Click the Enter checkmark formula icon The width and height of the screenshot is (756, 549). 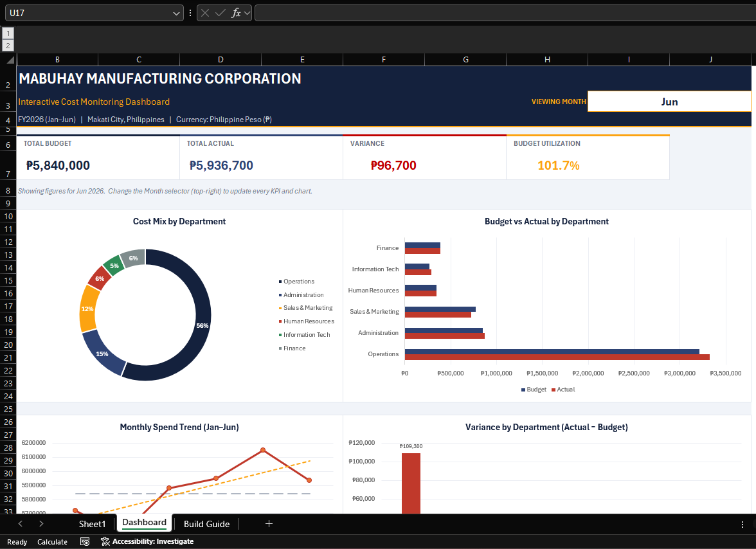221,13
